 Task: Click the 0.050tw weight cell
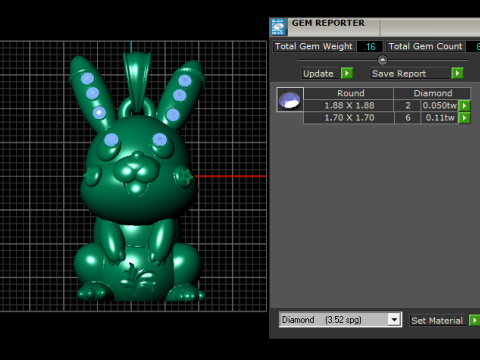click(x=440, y=106)
